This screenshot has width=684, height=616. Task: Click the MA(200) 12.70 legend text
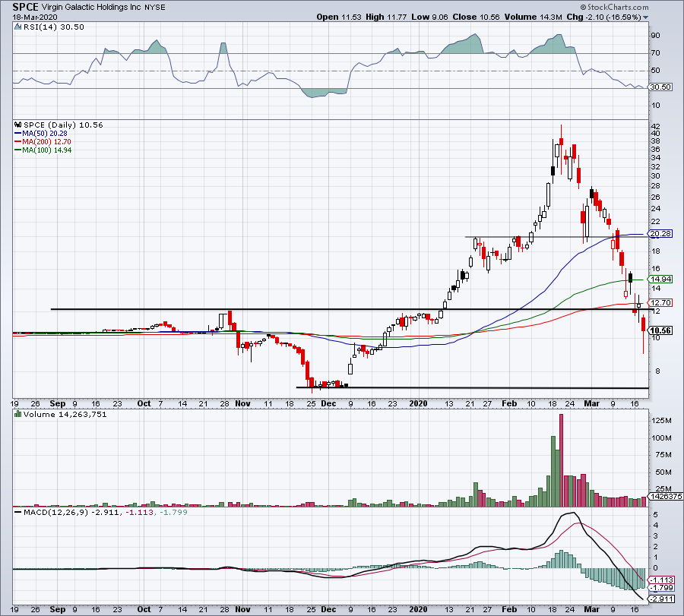(46, 142)
